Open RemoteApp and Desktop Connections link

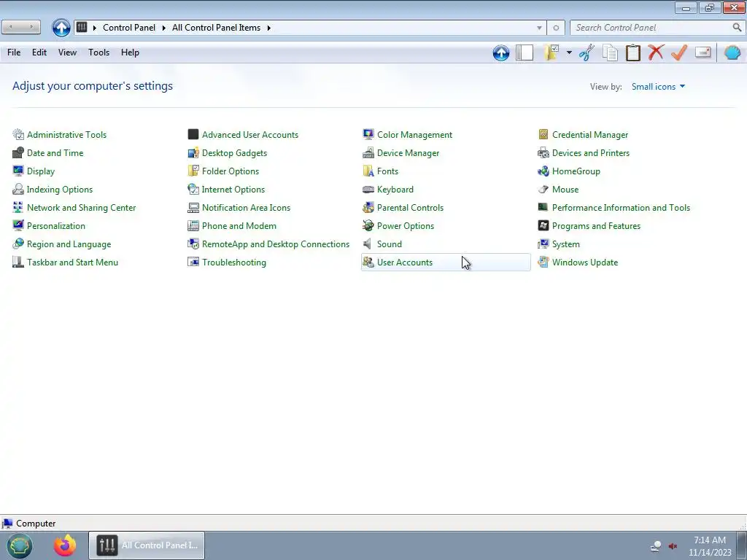[x=275, y=244]
